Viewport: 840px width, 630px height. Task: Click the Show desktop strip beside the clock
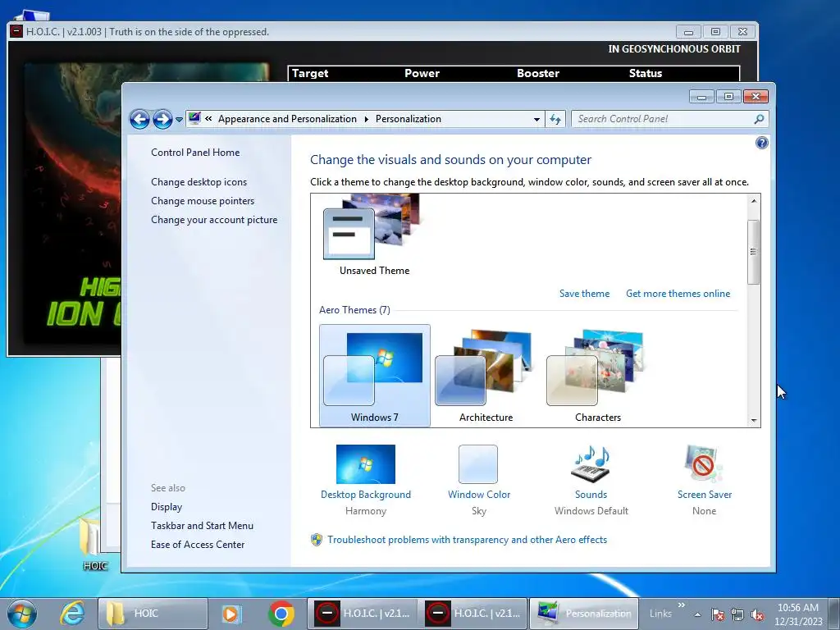pyautogui.click(x=833, y=614)
